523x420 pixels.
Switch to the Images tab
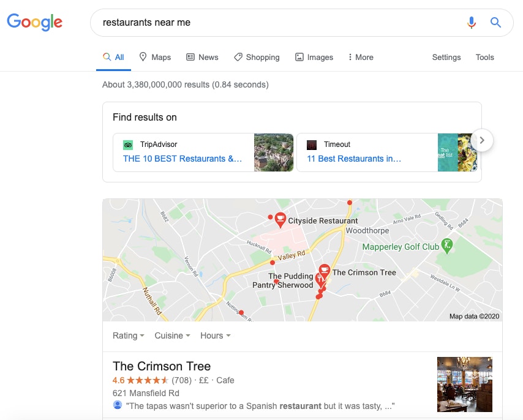pos(314,57)
